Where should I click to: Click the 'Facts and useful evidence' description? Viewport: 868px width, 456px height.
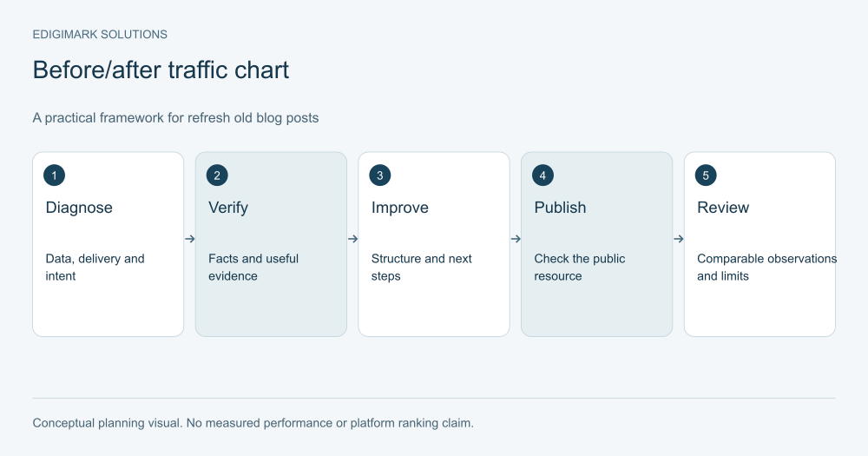pyautogui.click(x=253, y=267)
